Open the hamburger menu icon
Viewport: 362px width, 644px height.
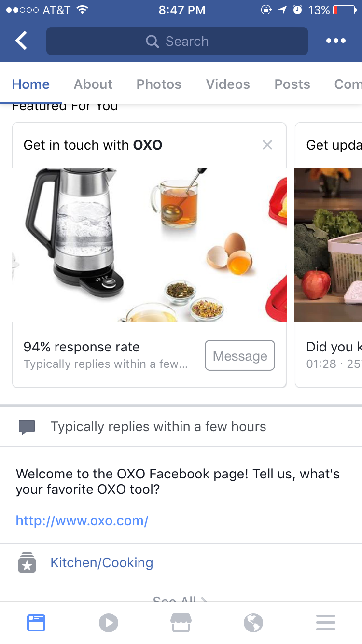point(326,623)
